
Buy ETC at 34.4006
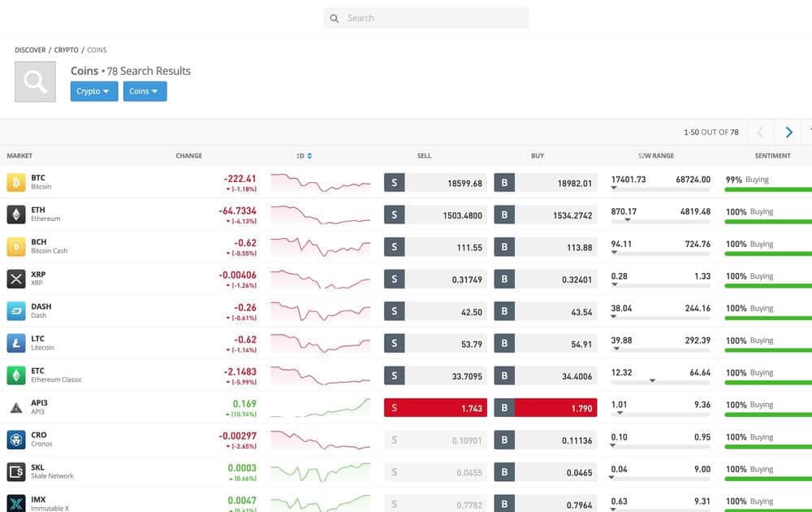(x=546, y=375)
